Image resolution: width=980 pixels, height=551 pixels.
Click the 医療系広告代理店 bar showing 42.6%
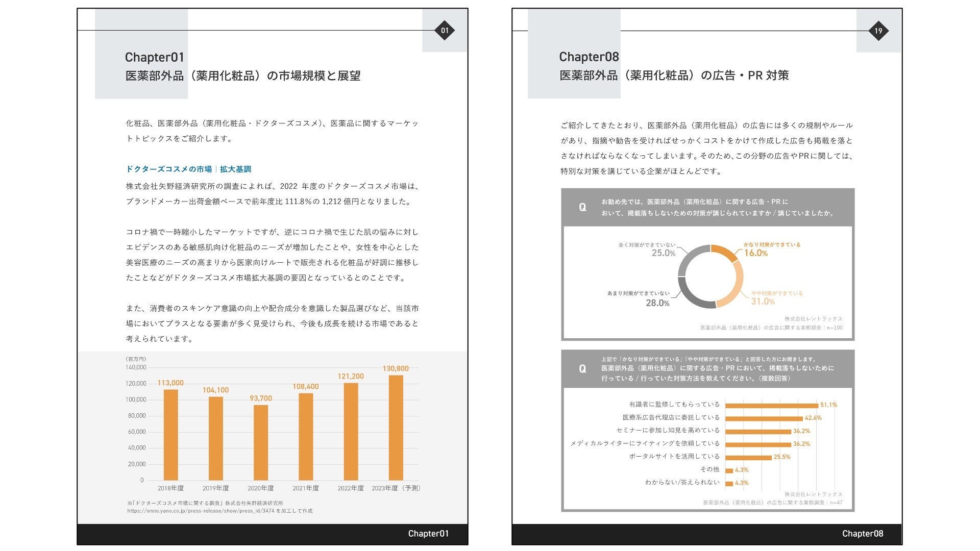764,418
